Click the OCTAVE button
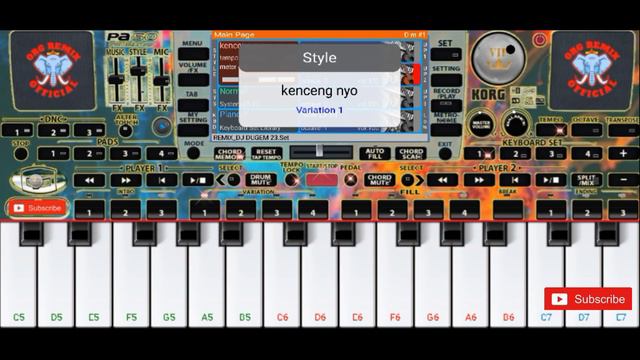The height and width of the screenshot is (360, 640). click(x=587, y=130)
